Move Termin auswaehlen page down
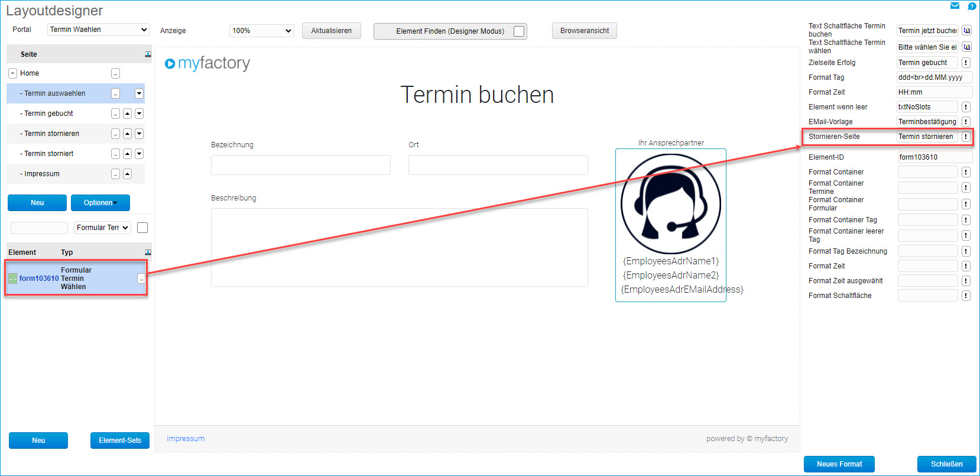This screenshot has width=980, height=476. [139, 93]
